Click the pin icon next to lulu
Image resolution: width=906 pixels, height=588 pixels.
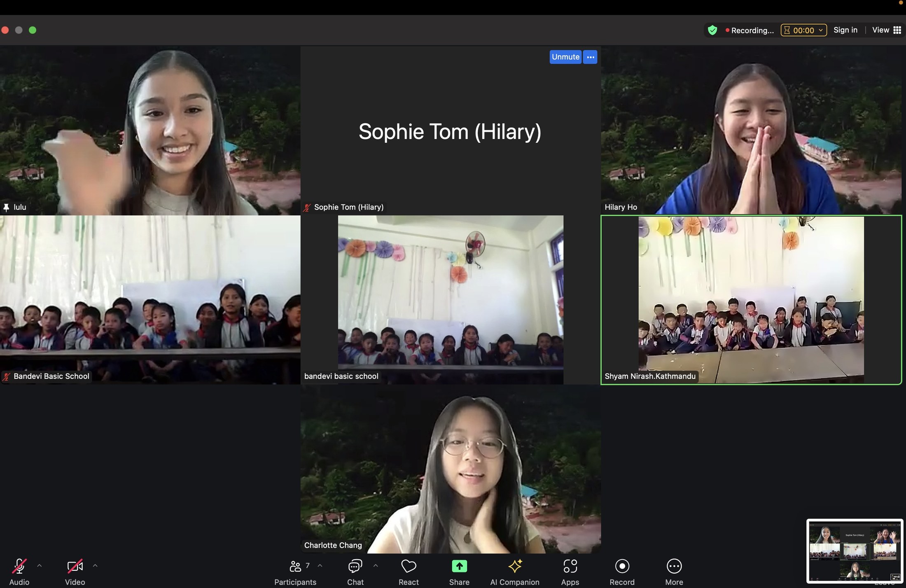tap(6, 207)
